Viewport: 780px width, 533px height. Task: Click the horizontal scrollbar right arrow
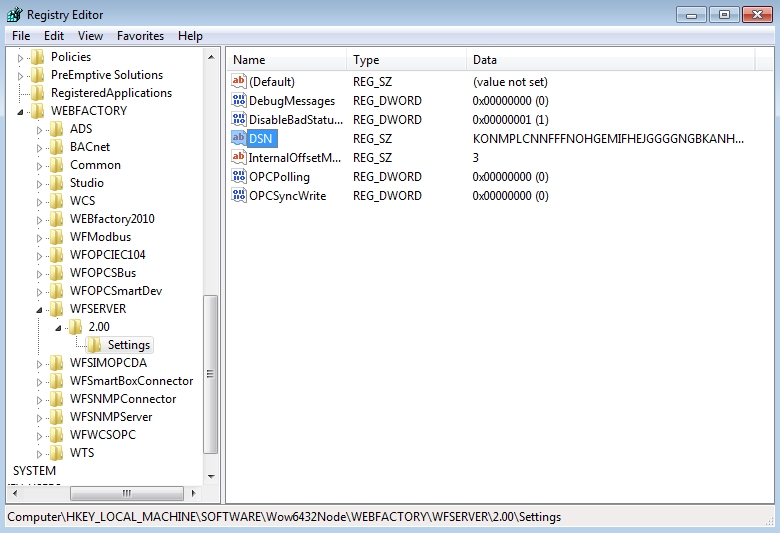pyautogui.click(x=194, y=493)
